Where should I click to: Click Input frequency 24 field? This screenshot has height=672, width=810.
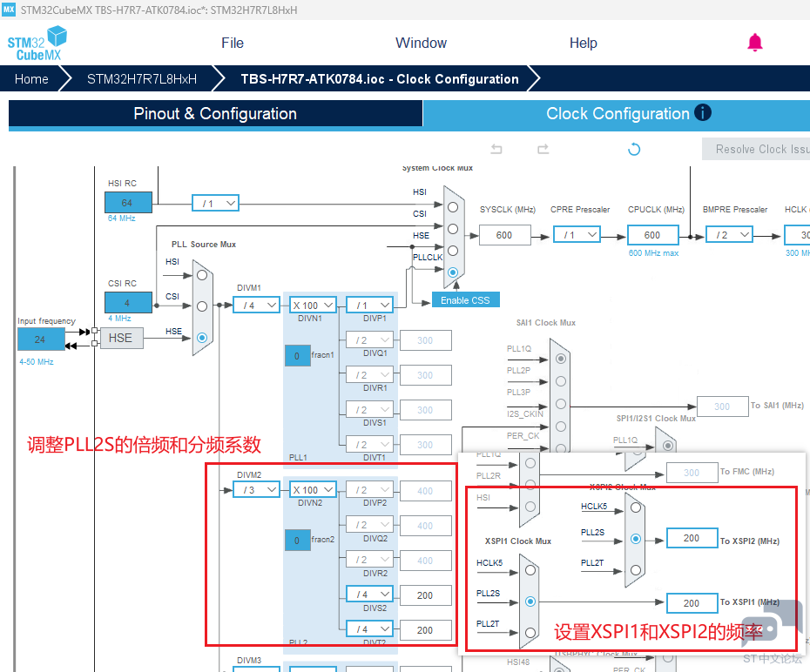click(x=41, y=339)
